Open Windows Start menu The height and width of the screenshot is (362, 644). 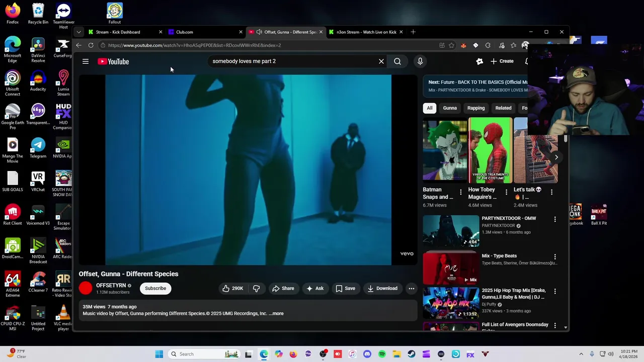coord(159,354)
